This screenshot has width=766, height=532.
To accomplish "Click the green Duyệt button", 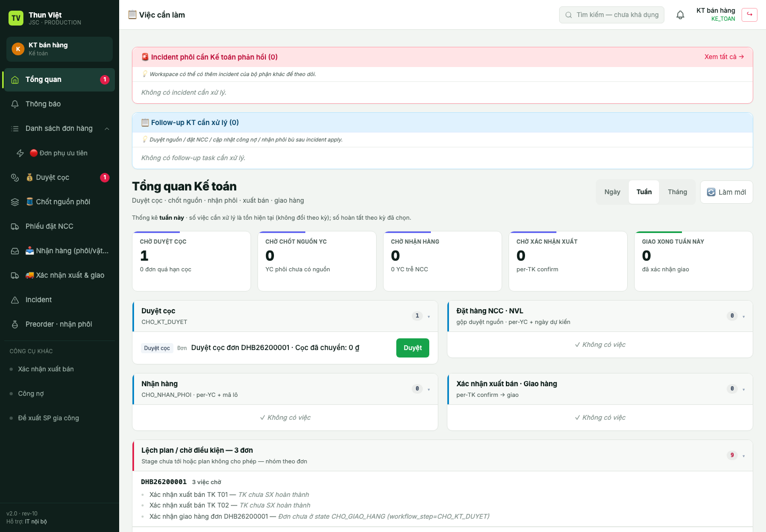I will coord(413,348).
